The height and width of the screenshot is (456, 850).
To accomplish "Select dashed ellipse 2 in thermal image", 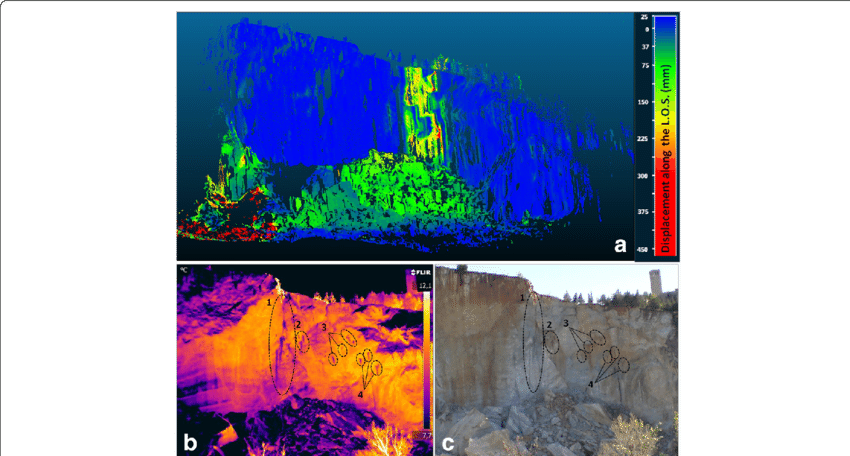I will pos(302,342).
